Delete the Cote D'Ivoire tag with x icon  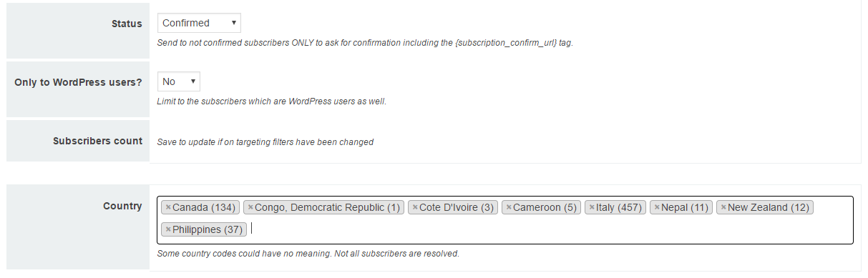(x=415, y=207)
